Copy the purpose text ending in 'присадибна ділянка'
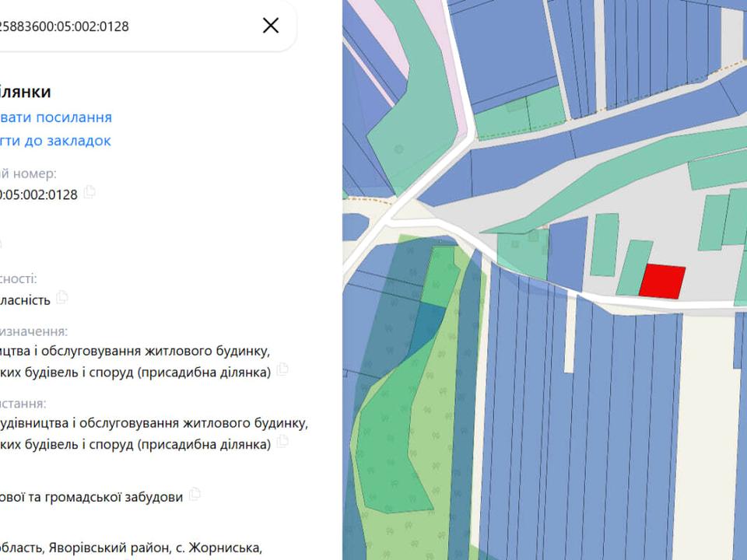 click(x=282, y=369)
